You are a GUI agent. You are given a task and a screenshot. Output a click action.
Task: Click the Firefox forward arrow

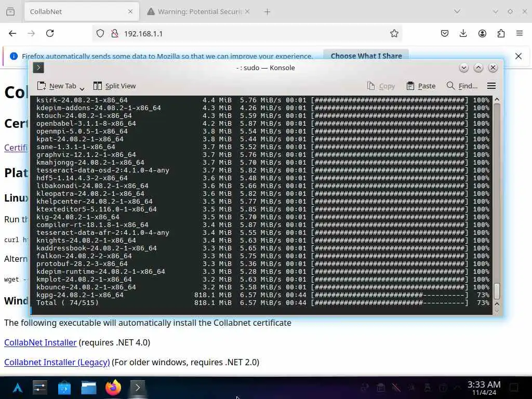(31, 33)
